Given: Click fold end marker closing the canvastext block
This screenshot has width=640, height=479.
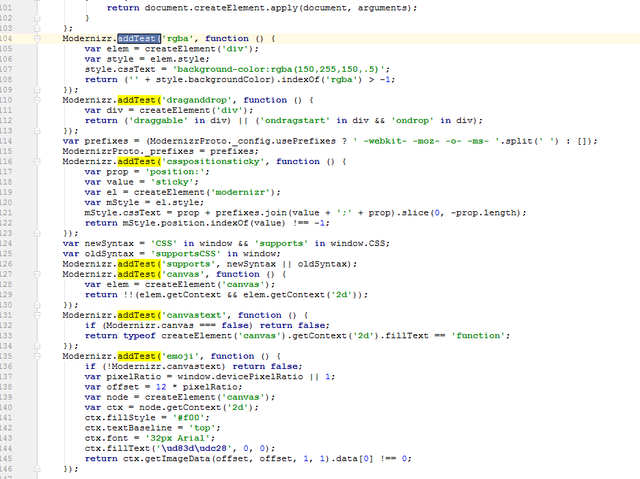Looking at the screenshot, I should click(x=37, y=346).
